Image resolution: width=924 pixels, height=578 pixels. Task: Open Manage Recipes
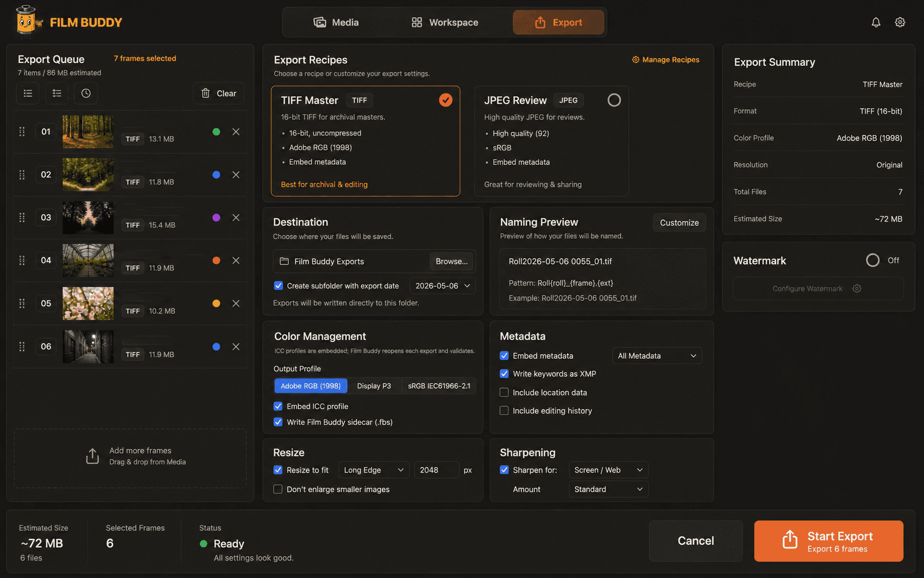(x=666, y=59)
